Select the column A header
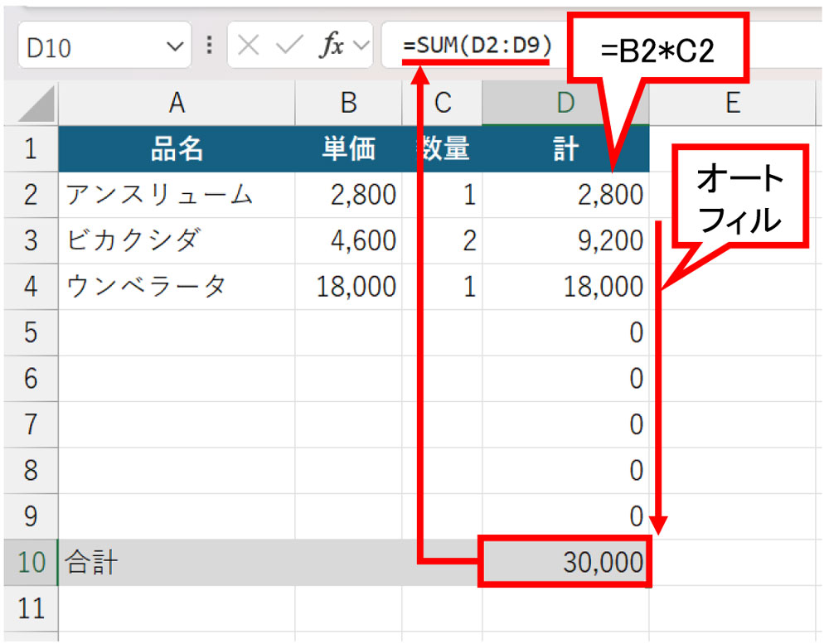Screen dimensions: 829x644 [x=177, y=103]
